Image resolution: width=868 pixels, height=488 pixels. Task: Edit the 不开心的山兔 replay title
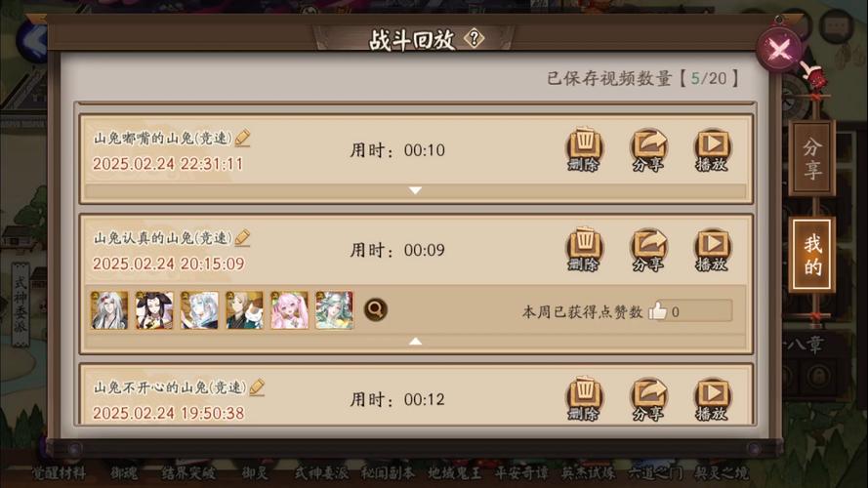coord(257,386)
